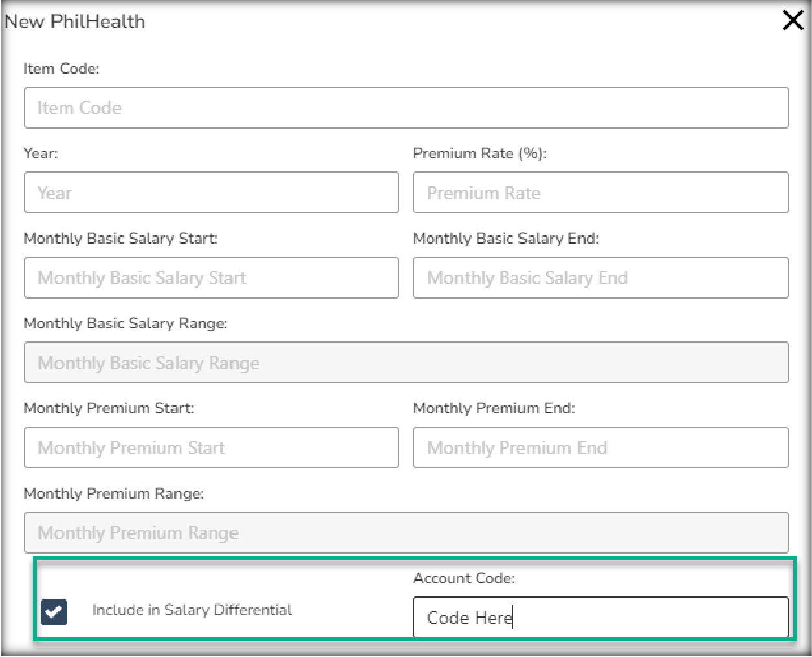Click the Item Code label above field
812x657 pixels.
pos(61,69)
